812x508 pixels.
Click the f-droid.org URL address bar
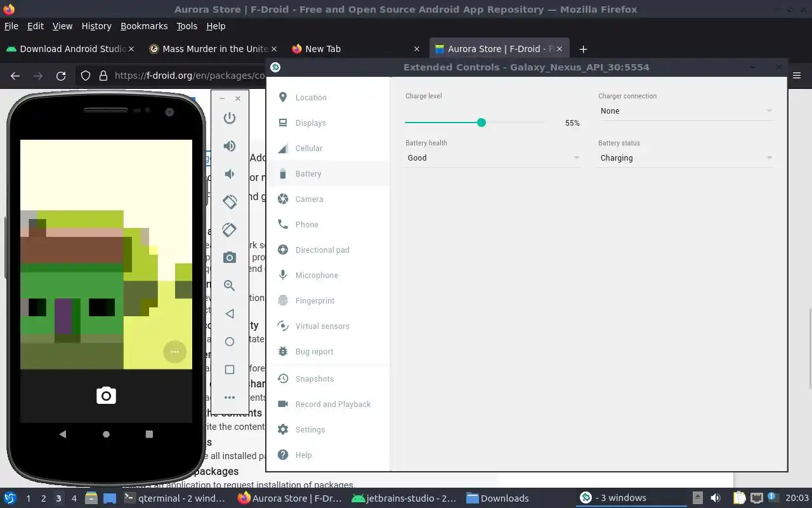point(189,76)
